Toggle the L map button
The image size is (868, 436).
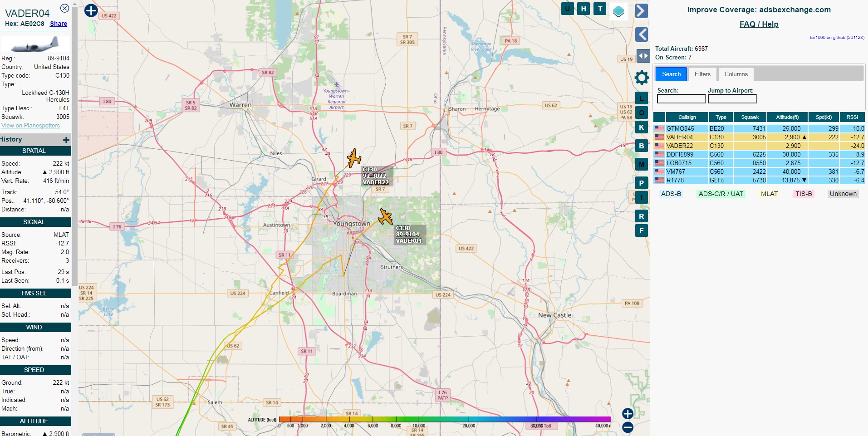point(641,98)
